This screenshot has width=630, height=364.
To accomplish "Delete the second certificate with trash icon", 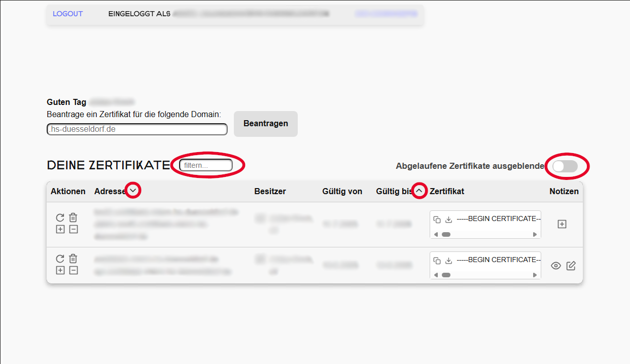I will (73, 259).
